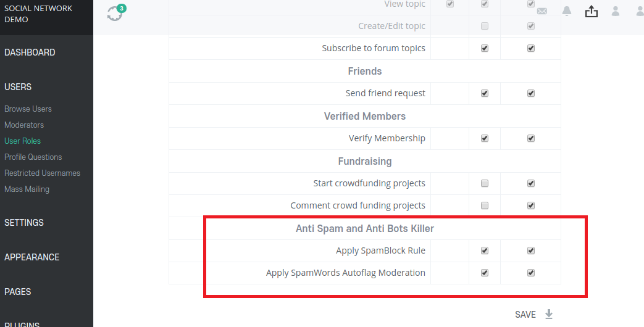Enable left checkbox for Comment crowd funding projects
The image size is (644, 327).
[485, 205]
